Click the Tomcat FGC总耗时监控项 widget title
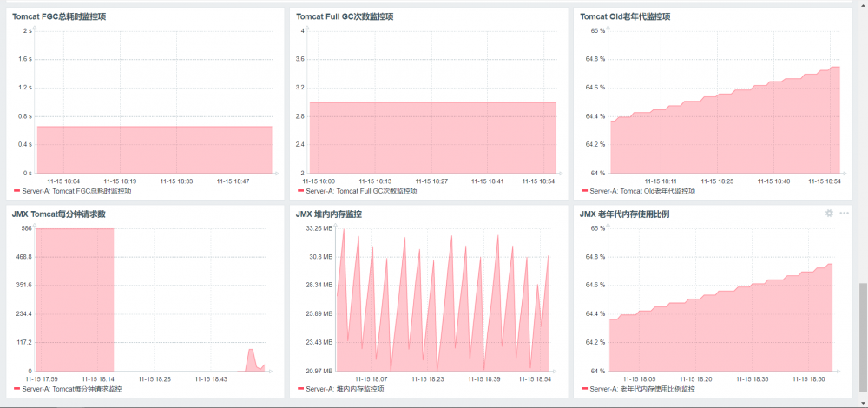868x408 pixels. [59, 16]
